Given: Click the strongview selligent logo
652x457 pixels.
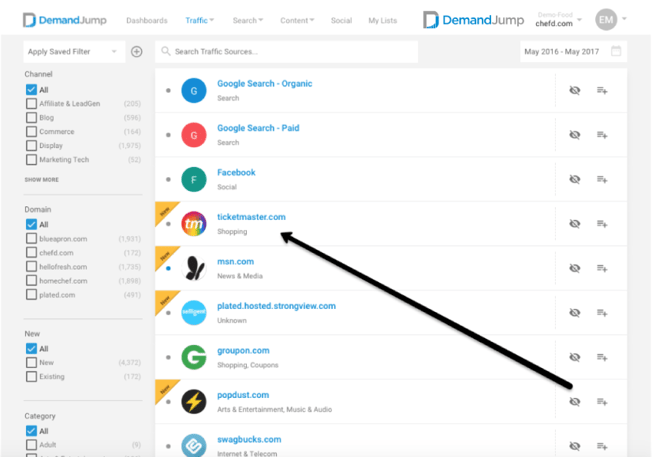Looking at the screenshot, I should pyautogui.click(x=194, y=313).
